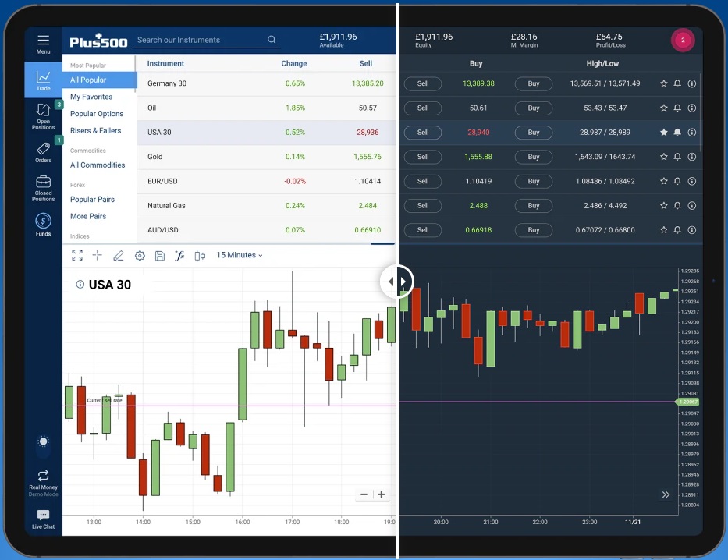Select the USA 30 instrument row
This screenshot has width=728, height=560.
(x=420, y=133)
